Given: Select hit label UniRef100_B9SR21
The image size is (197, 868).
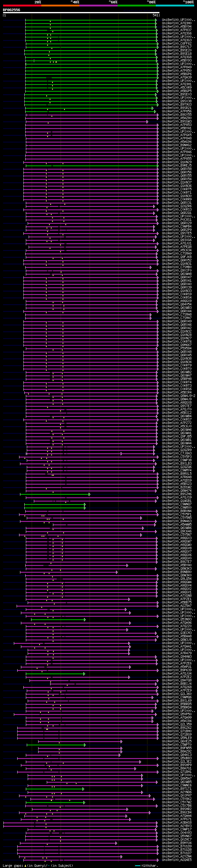Looking at the screenshot, I should [177, 108].
